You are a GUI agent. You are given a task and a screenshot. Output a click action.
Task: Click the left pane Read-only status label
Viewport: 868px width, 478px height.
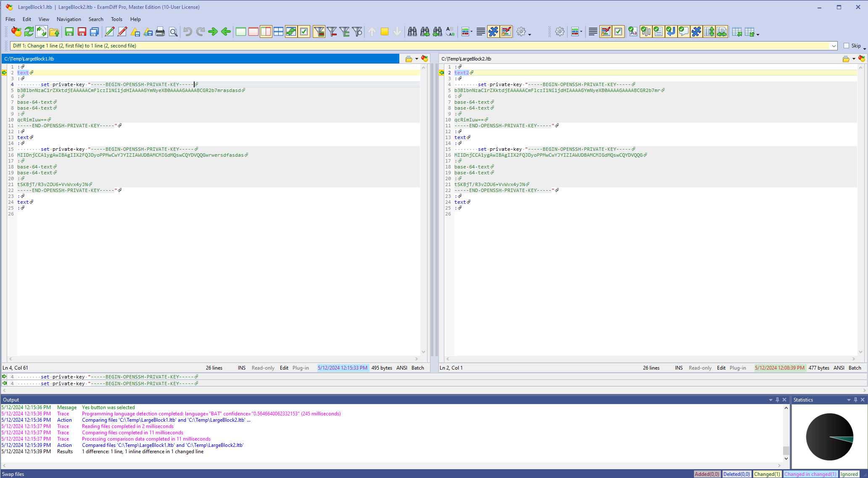pos(263,368)
